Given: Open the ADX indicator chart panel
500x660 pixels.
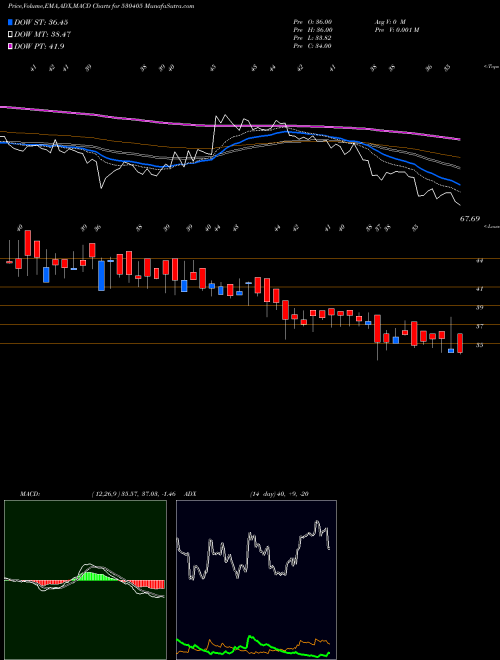Looking at the screenshot, I should pos(256,580).
